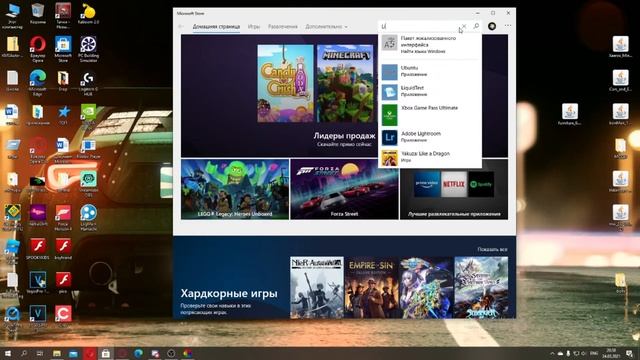Switch to the Развлечения tab

(x=282, y=27)
